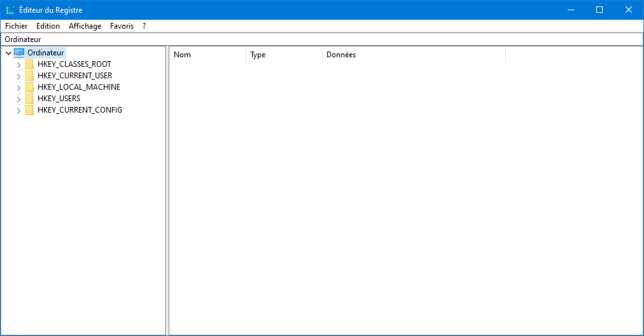
Task: Open the Affichage menu
Action: pyautogui.click(x=85, y=26)
